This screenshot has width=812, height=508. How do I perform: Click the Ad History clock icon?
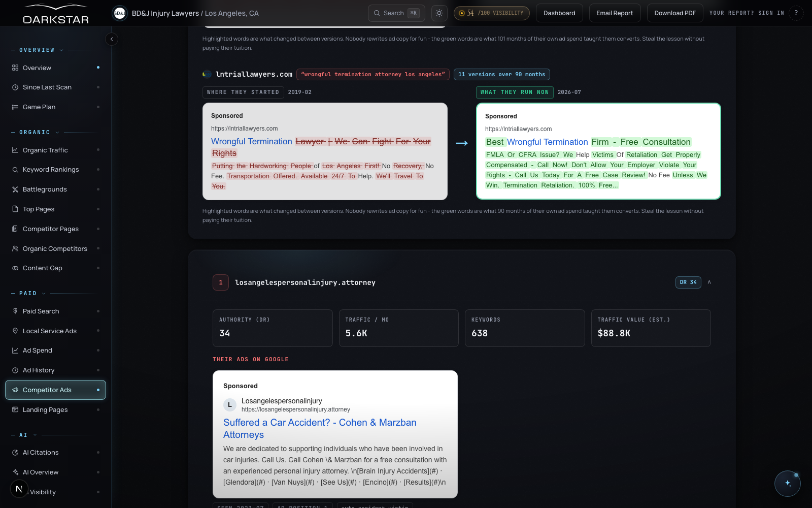click(x=15, y=370)
